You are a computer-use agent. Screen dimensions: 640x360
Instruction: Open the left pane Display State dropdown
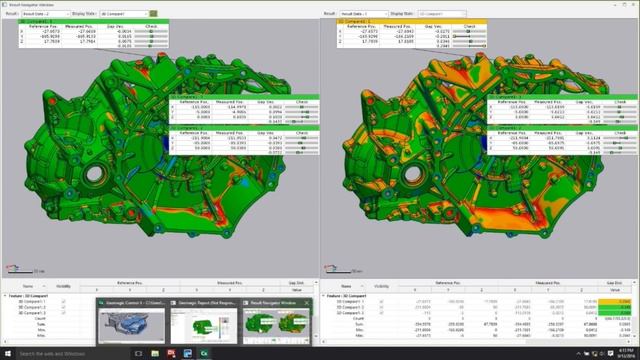tap(124, 13)
